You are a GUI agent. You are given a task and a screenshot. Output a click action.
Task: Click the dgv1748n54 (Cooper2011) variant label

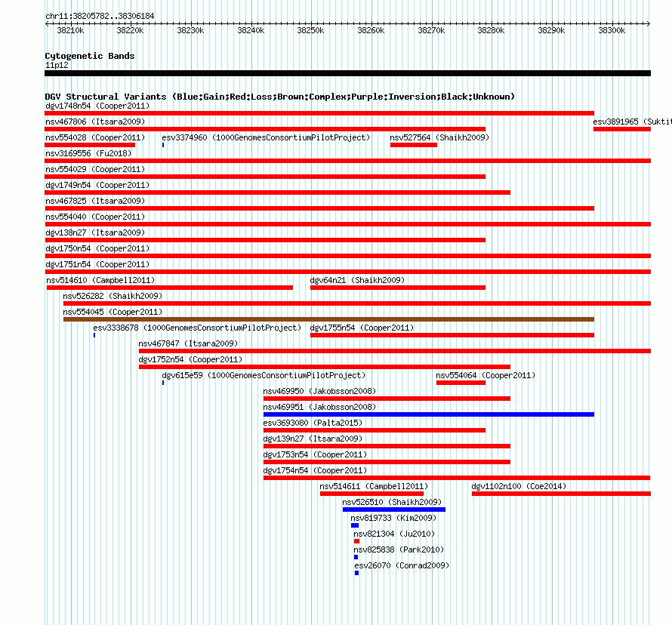tap(97, 106)
